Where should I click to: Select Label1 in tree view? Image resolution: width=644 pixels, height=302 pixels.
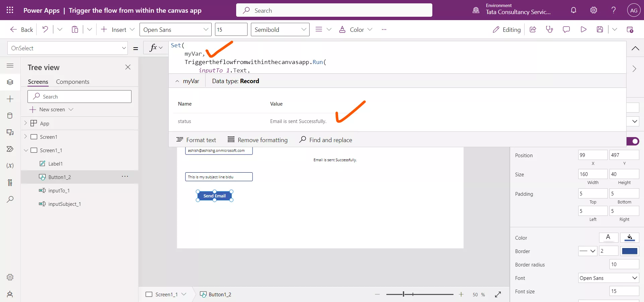pyautogui.click(x=55, y=164)
